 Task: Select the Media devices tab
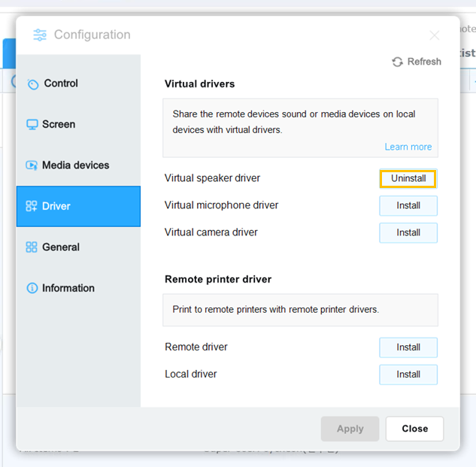[75, 165]
